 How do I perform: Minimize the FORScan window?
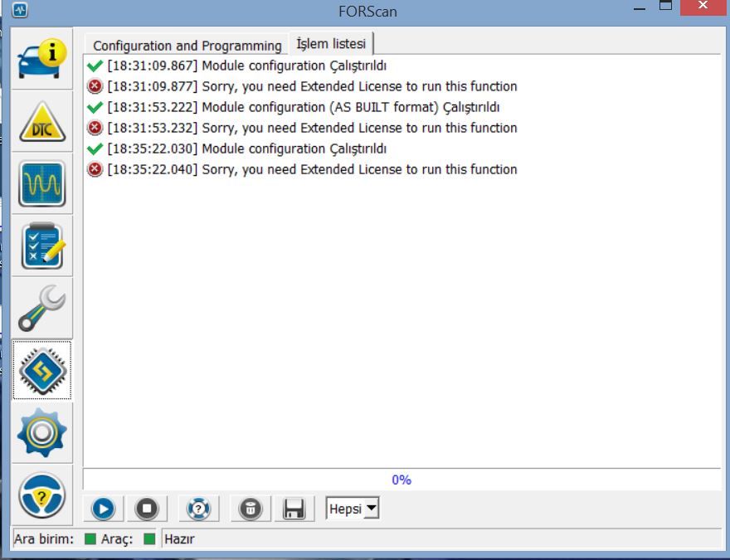640,8
